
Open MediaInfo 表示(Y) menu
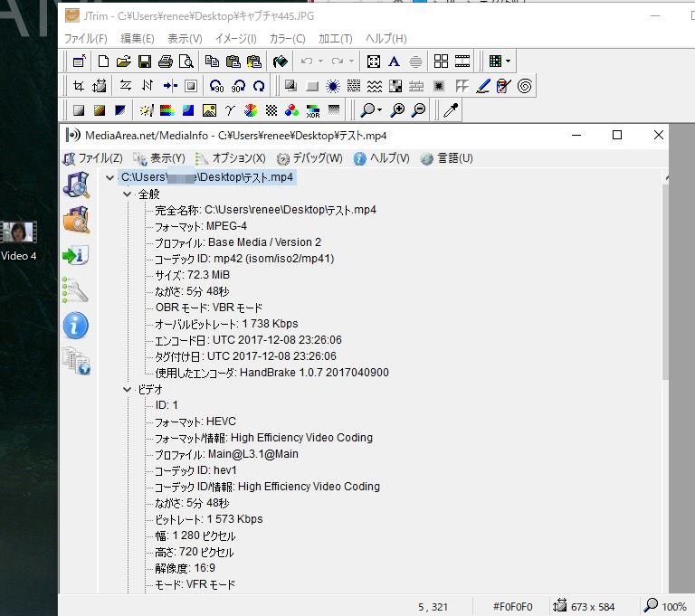[158, 158]
